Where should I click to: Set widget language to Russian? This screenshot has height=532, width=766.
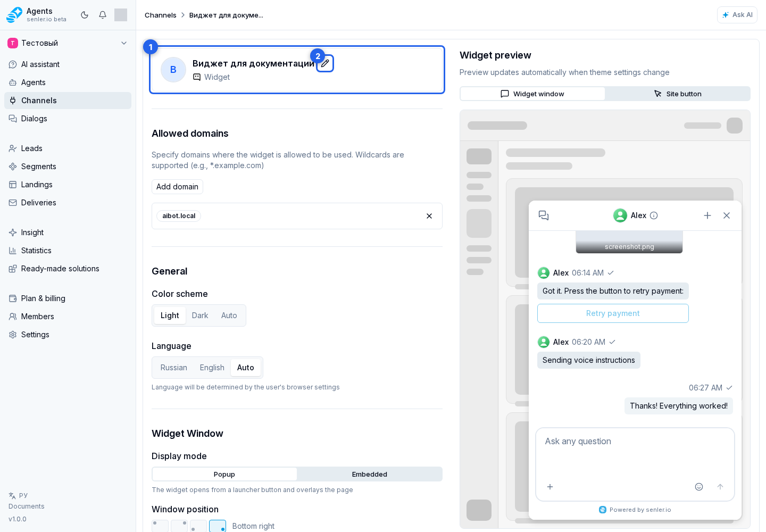pos(174,368)
